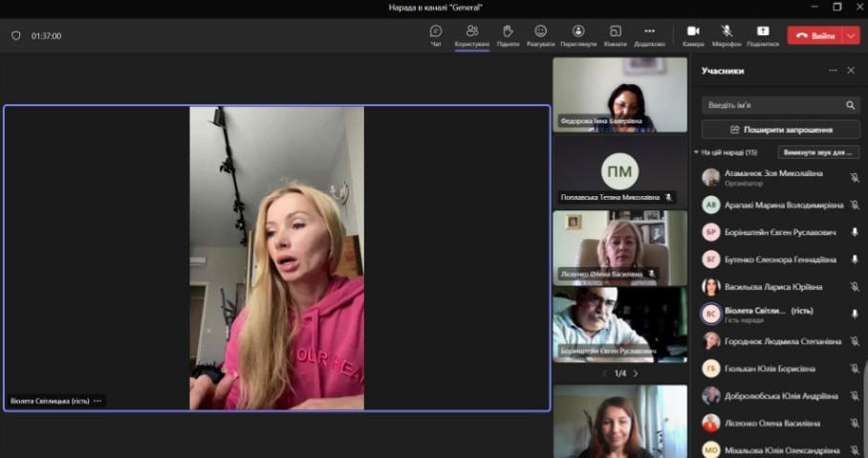Select the Користувачі (People) tab
The image size is (868, 458).
pyautogui.click(x=472, y=32)
